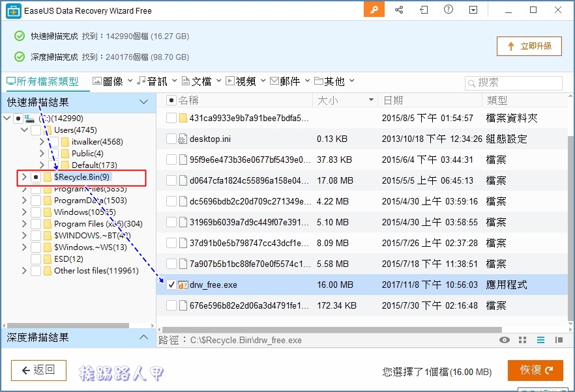The width and height of the screenshot is (575, 392).
Task: Click the C: drive icon in tree
Action: [x=29, y=119]
